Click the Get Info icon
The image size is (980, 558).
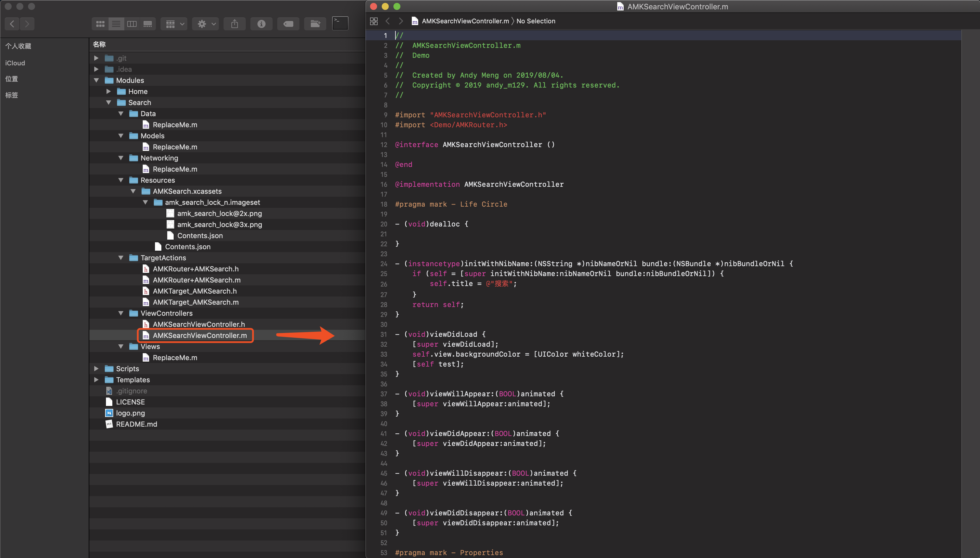tap(261, 24)
